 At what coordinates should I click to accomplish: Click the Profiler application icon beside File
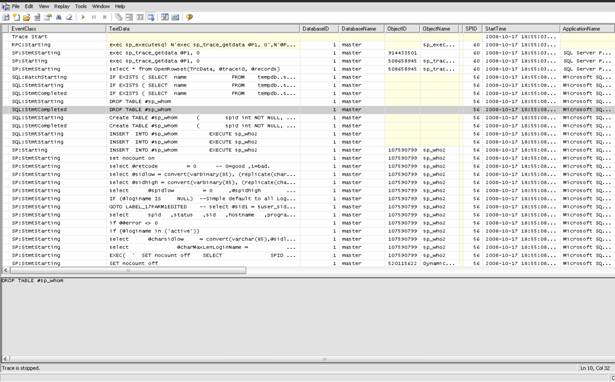click(6, 7)
